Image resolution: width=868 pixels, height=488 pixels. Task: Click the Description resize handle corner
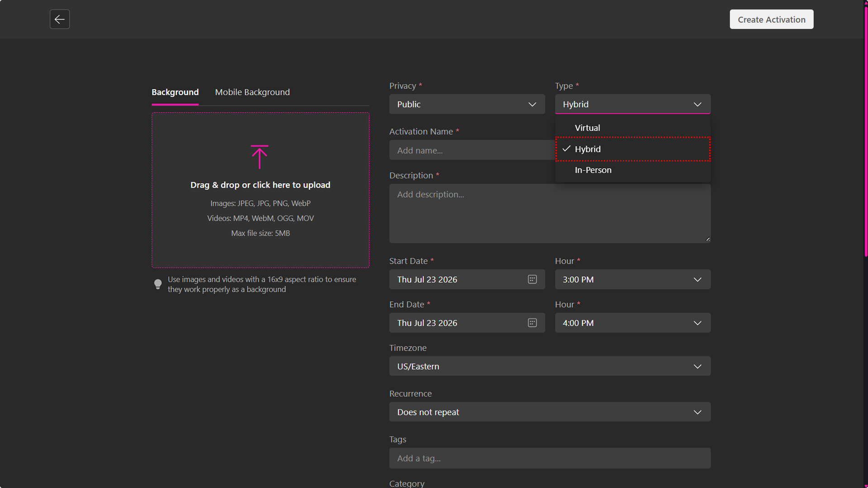pos(708,239)
